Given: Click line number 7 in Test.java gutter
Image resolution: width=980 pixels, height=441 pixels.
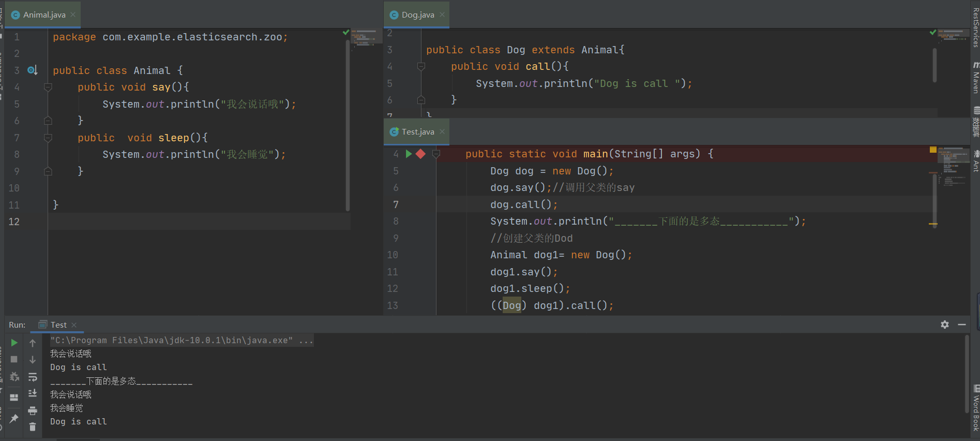Looking at the screenshot, I should click(x=396, y=204).
